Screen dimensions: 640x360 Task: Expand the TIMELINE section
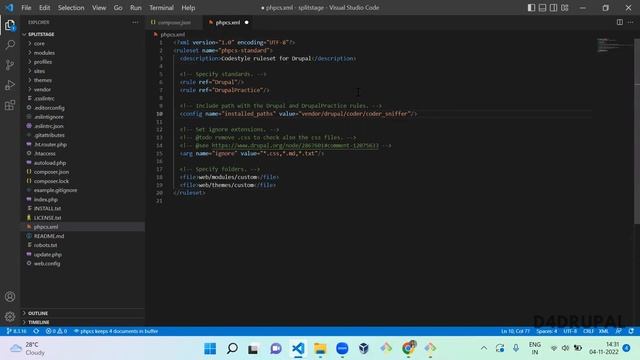[82, 322]
